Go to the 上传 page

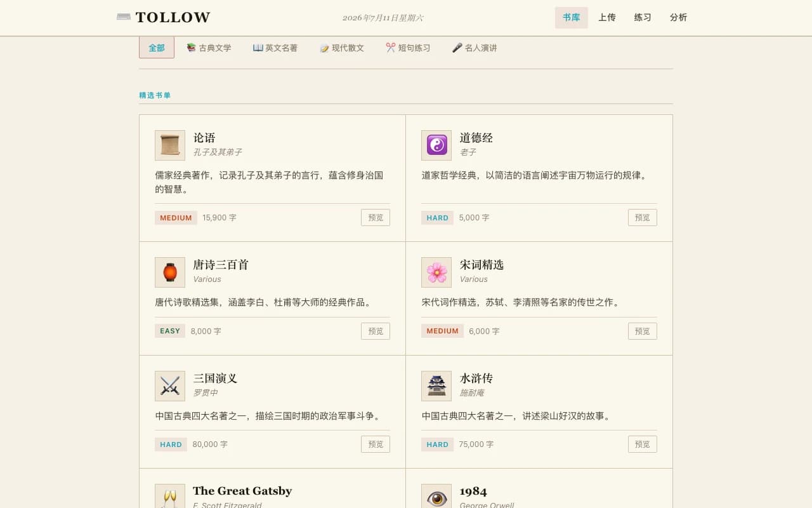[x=607, y=18]
